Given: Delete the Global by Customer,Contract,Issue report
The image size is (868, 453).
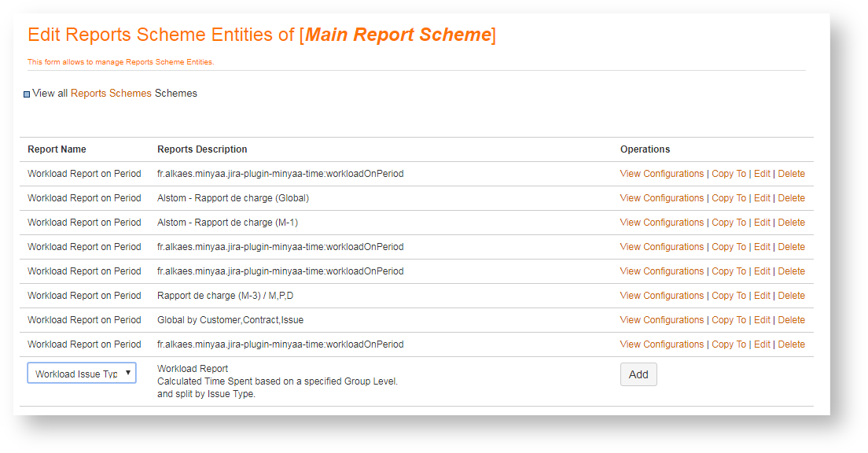Looking at the screenshot, I should pyautogui.click(x=791, y=320).
